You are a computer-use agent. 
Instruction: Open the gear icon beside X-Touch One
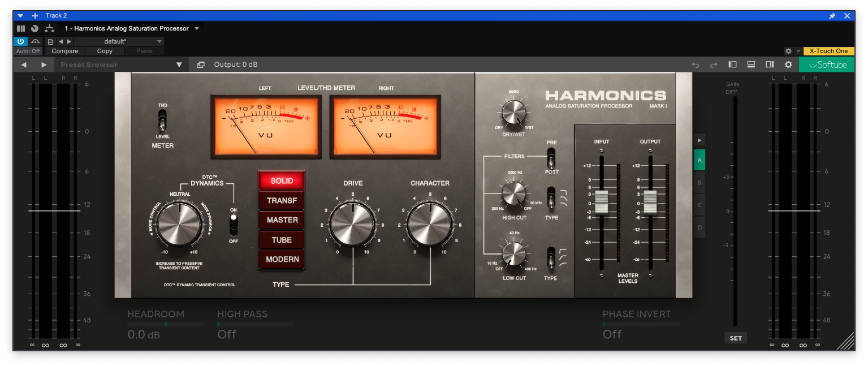tap(788, 51)
